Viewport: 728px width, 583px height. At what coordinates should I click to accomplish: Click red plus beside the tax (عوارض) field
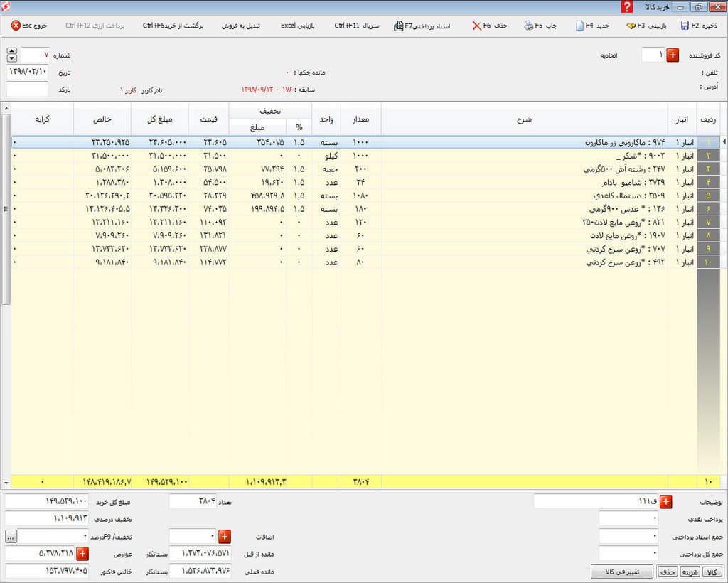coord(82,553)
